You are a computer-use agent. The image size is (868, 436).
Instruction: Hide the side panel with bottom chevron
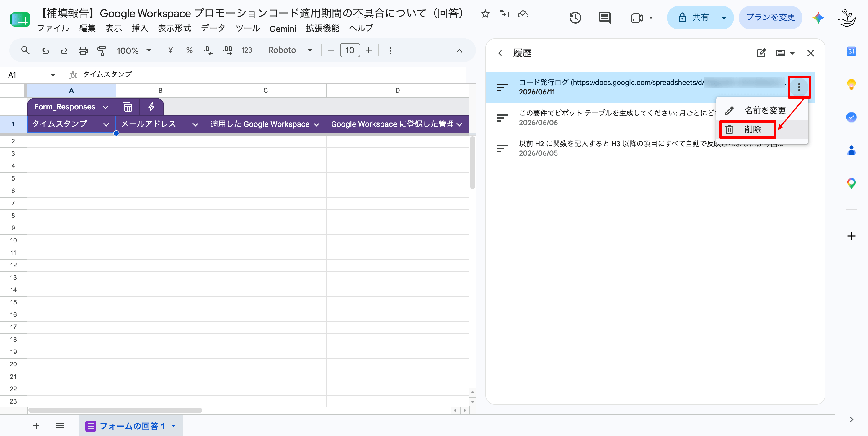[x=851, y=419]
